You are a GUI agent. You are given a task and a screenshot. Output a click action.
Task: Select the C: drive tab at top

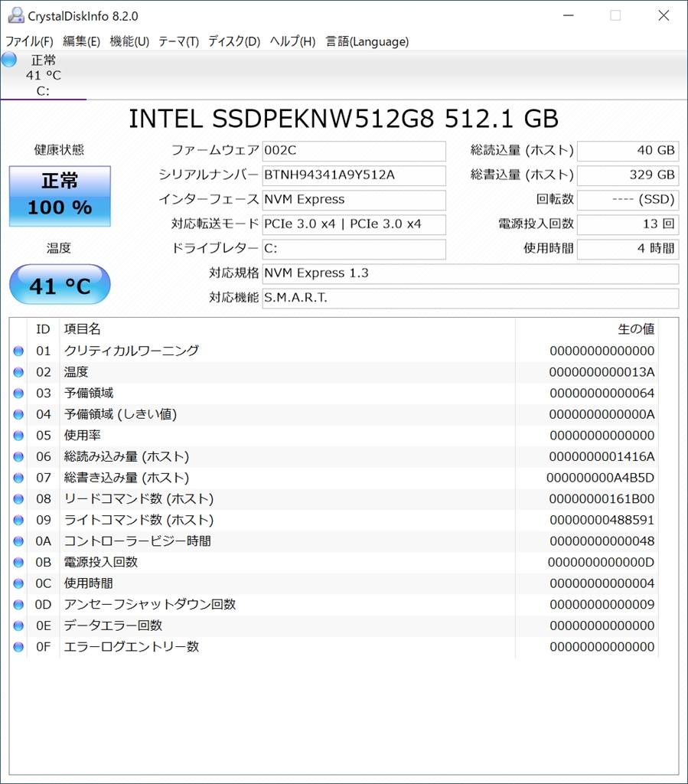[43, 77]
